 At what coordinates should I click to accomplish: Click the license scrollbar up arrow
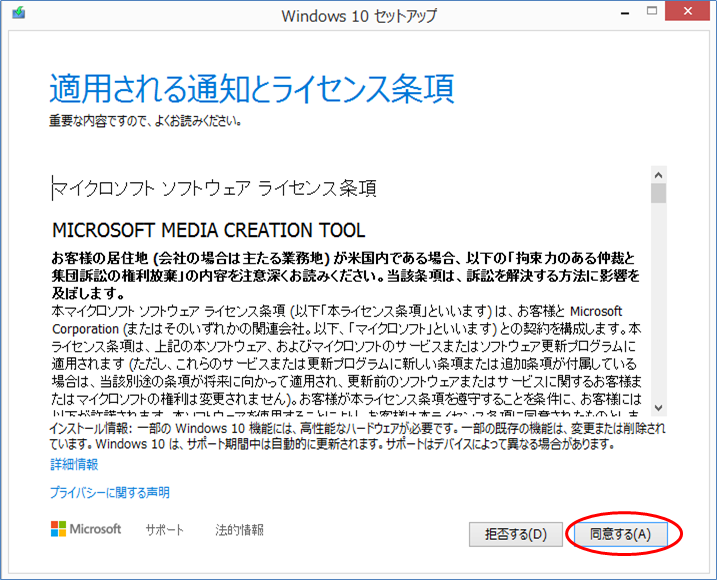pyautogui.click(x=658, y=175)
